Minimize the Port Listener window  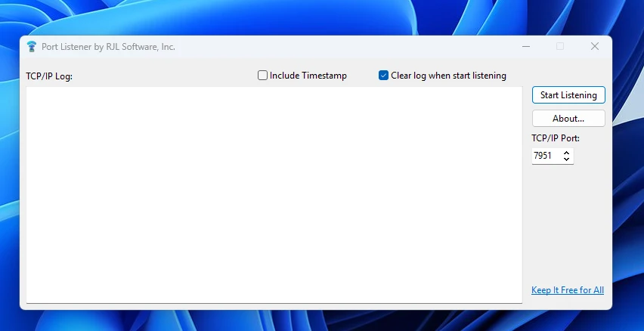(x=525, y=47)
